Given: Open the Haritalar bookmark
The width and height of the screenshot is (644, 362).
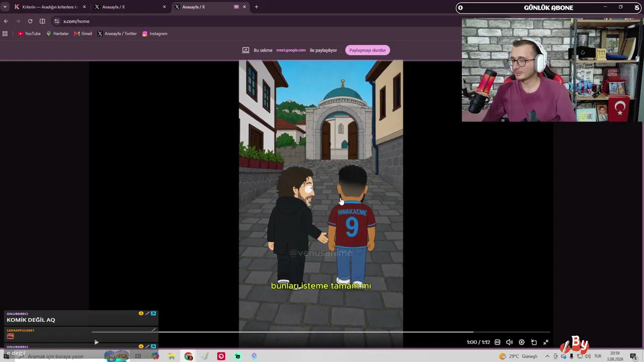Looking at the screenshot, I should click(x=57, y=34).
